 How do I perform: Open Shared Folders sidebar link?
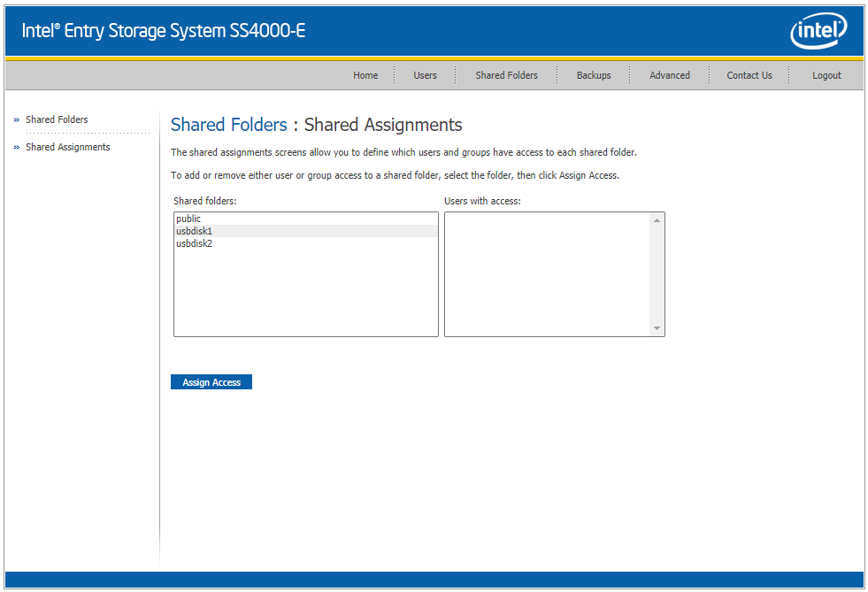pyautogui.click(x=57, y=119)
